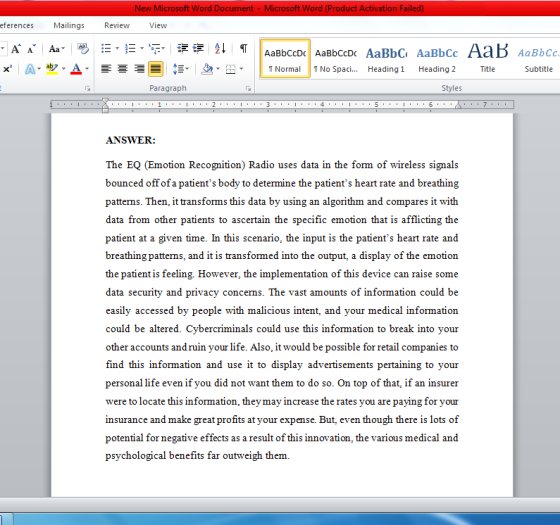Viewport: 560px width, 525px height.
Task: Decrease the paragraph indent
Action: (182, 48)
